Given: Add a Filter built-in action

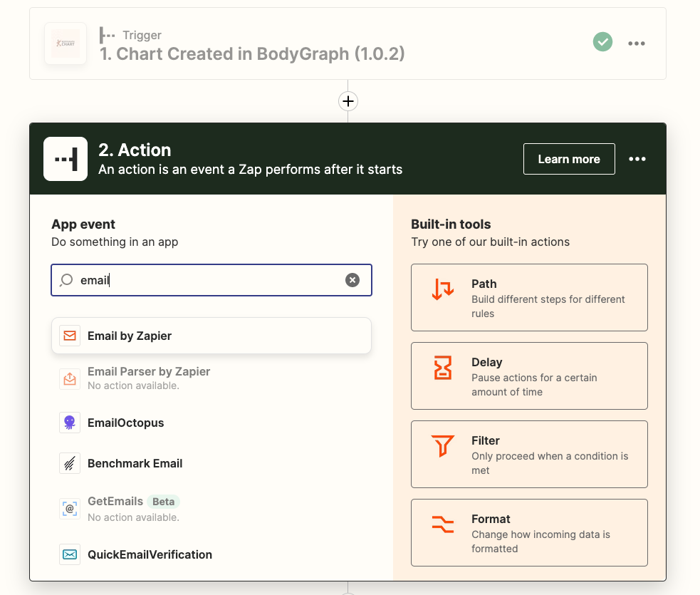Looking at the screenshot, I should (530, 455).
